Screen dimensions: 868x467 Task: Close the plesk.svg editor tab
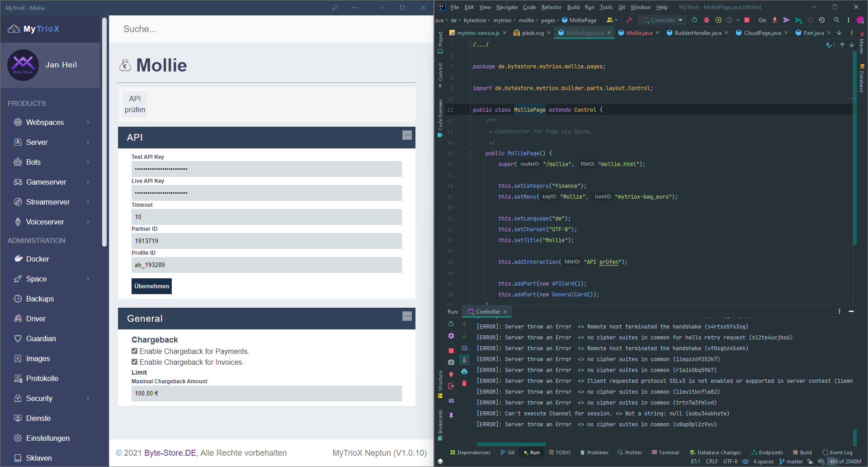(549, 33)
